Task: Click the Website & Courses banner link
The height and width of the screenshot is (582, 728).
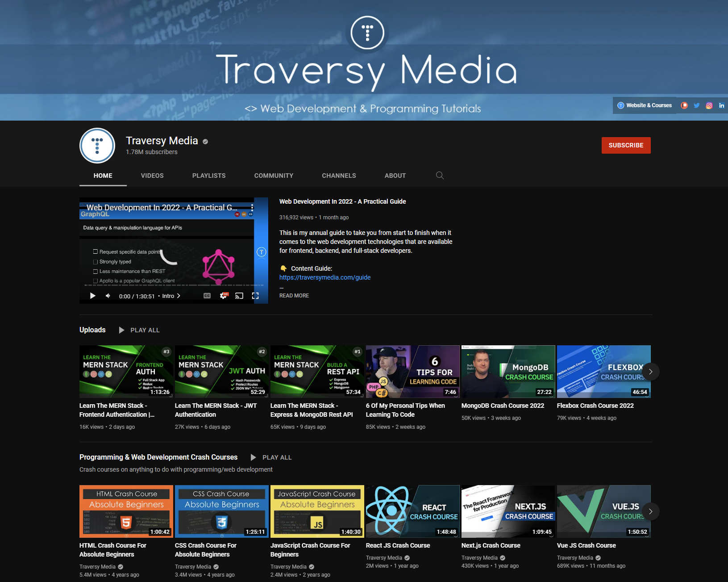Action: [x=644, y=105]
